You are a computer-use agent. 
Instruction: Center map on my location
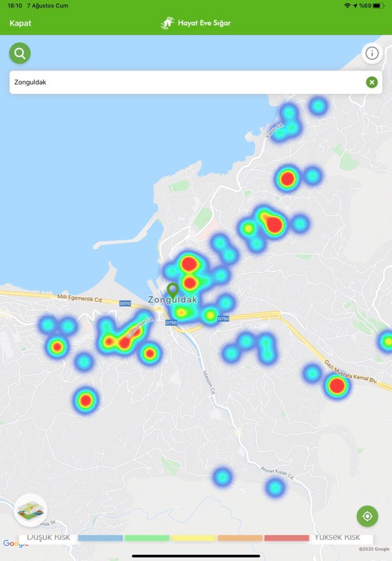tap(367, 516)
